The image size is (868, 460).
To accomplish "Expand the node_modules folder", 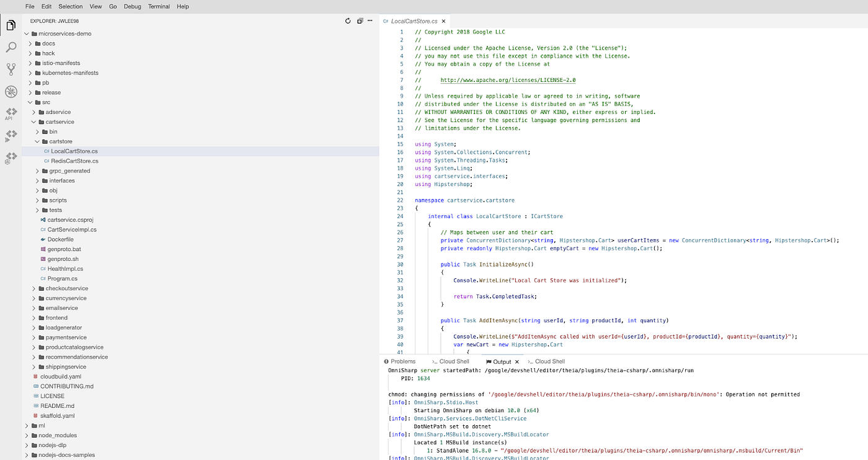I will coord(27,436).
